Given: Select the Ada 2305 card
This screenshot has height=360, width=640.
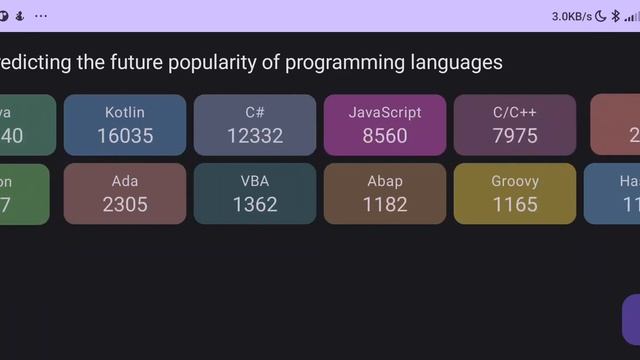Looking at the screenshot, I should pyautogui.click(x=125, y=194).
